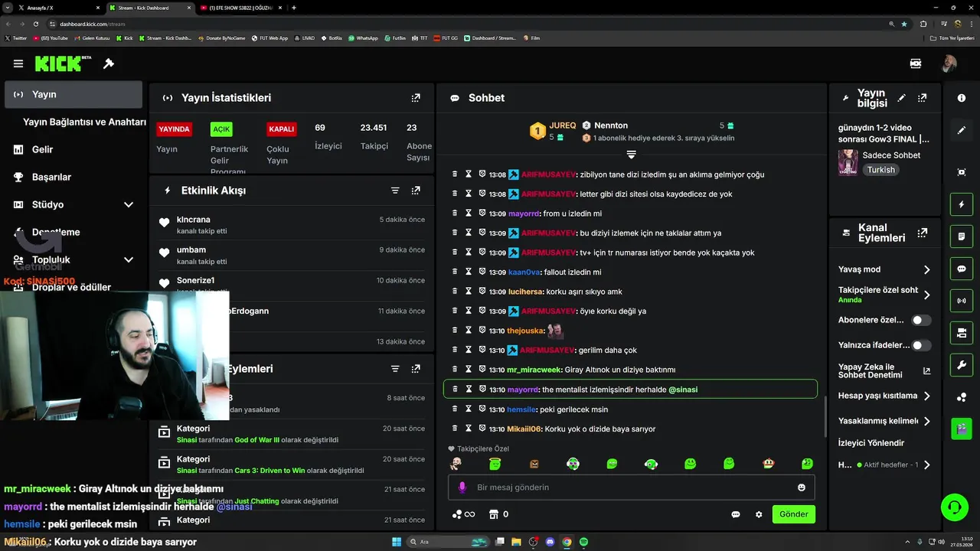Pop out the Yayın İstatistikleri panel
Screen dimensions: 980x551
click(416, 98)
